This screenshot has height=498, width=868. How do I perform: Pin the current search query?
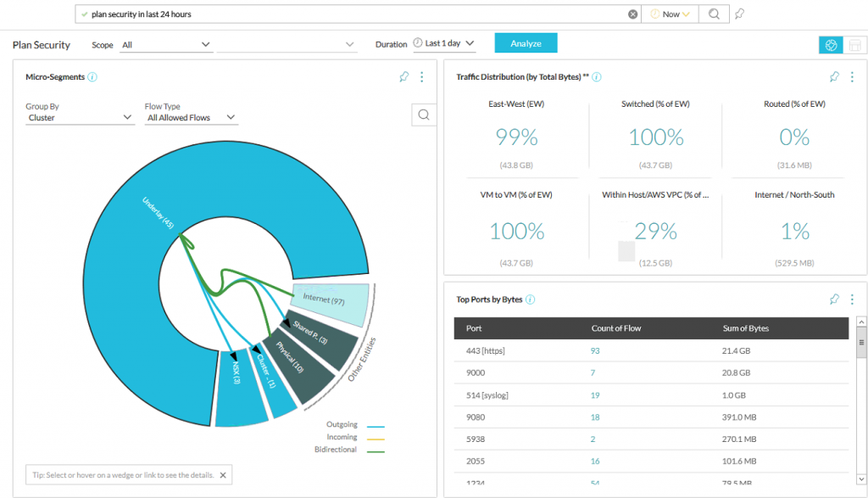[739, 14]
